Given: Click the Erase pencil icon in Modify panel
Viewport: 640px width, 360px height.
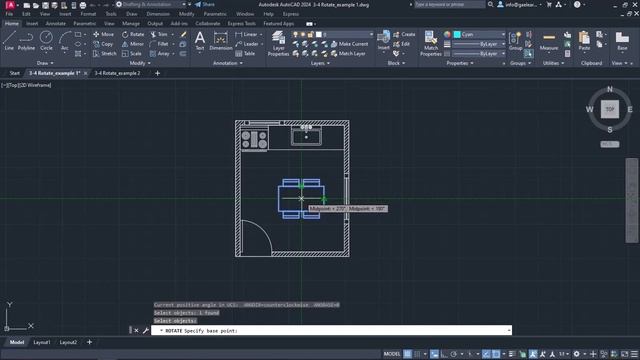Looking at the screenshot, I should click(183, 34).
